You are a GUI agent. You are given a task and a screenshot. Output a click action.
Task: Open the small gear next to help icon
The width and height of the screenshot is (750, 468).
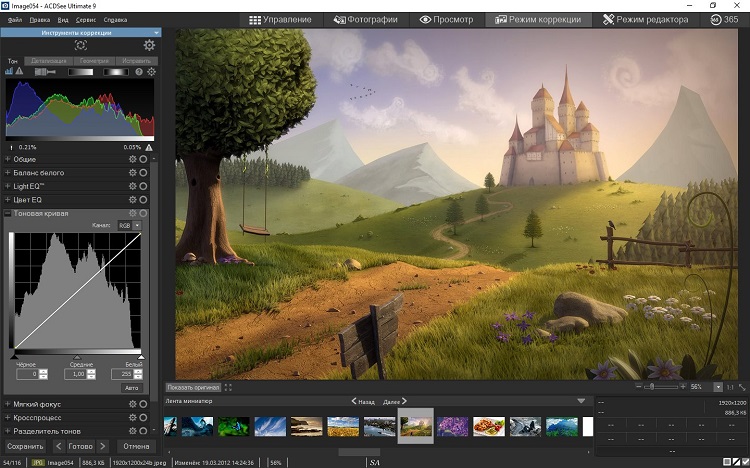click(152, 72)
